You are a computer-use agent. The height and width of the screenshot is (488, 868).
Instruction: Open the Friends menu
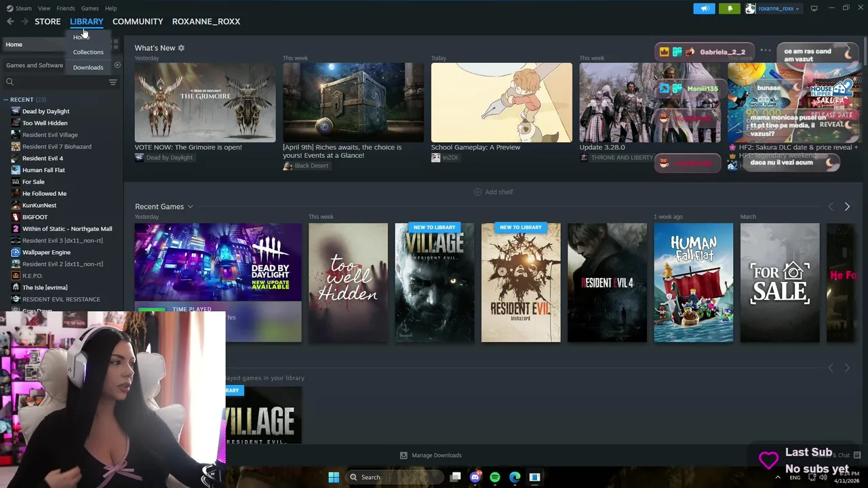pos(66,8)
